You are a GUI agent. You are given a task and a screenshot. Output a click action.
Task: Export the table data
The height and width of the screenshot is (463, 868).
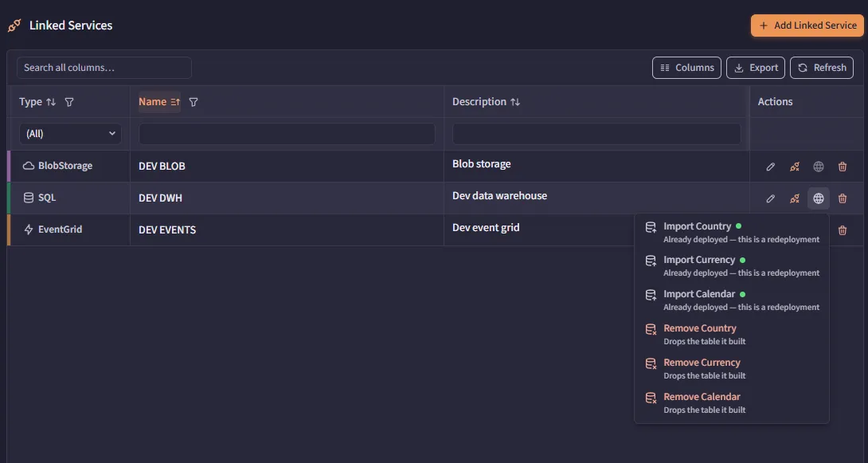click(x=756, y=68)
